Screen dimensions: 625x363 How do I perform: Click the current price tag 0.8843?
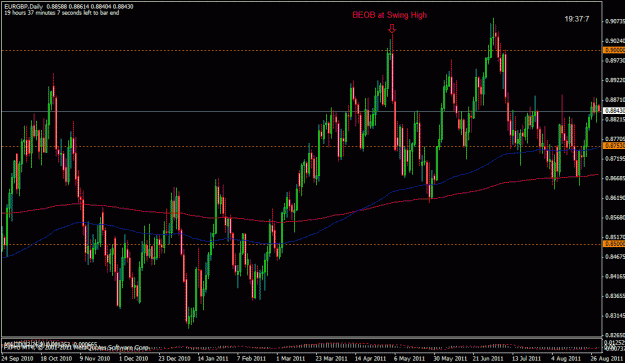(x=614, y=111)
